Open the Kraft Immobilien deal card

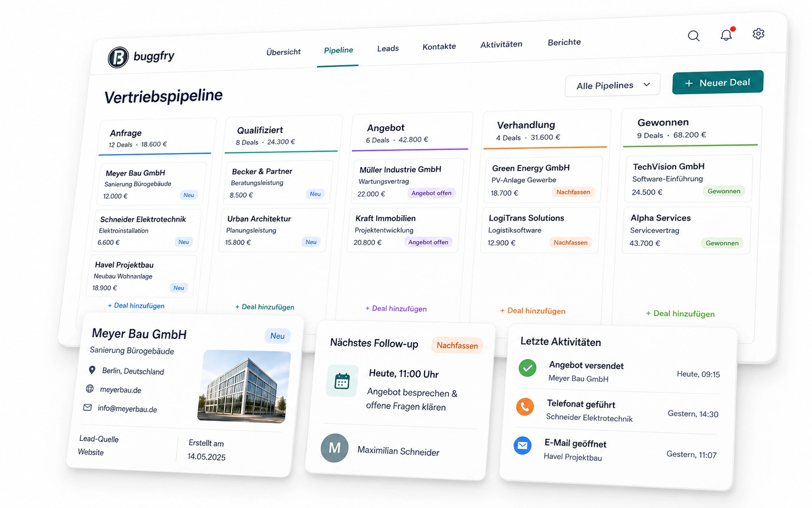404,230
